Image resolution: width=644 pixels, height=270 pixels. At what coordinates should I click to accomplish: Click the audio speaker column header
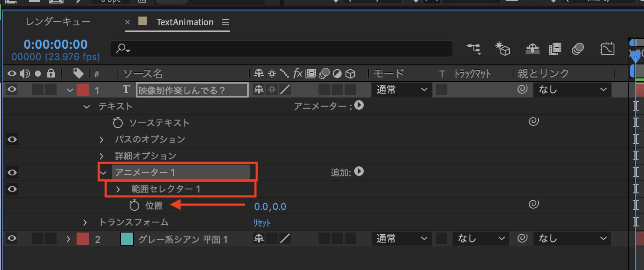click(x=24, y=73)
